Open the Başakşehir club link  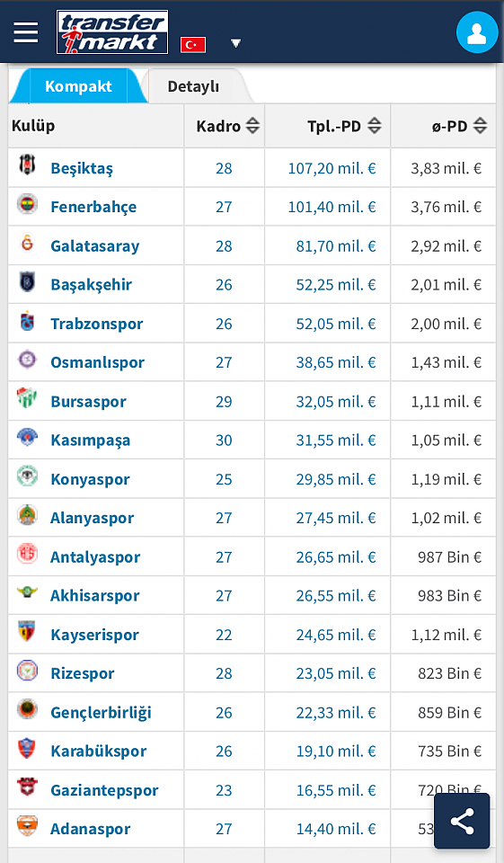[x=92, y=285]
